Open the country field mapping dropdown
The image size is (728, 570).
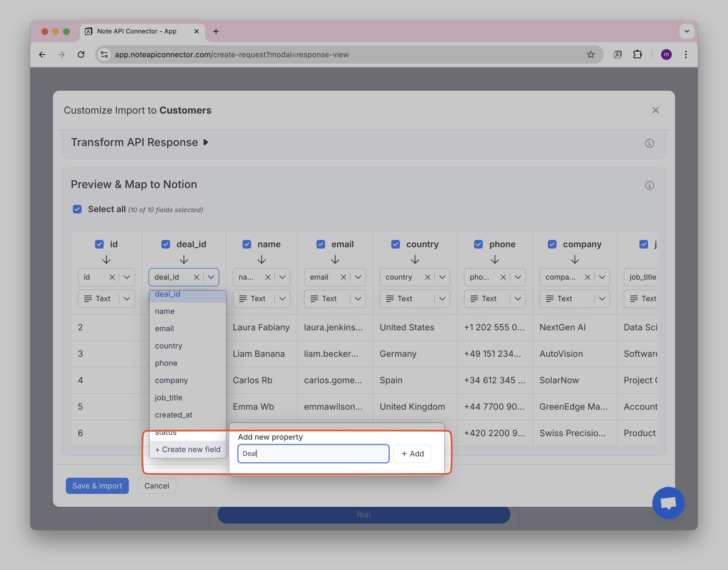442,277
